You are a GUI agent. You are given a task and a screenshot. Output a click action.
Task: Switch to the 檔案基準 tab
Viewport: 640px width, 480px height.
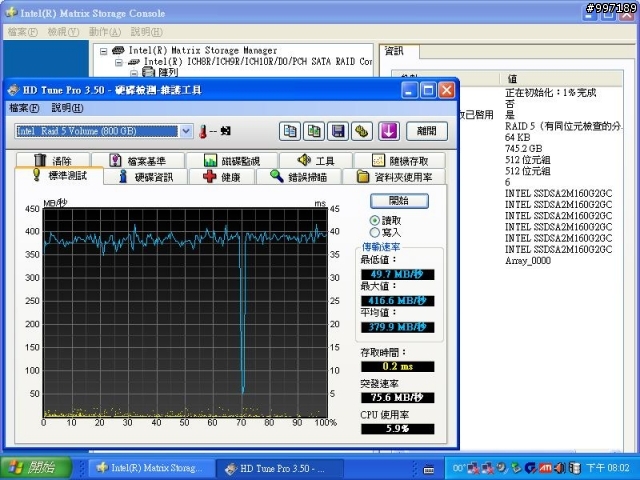(x=138, y=160)
